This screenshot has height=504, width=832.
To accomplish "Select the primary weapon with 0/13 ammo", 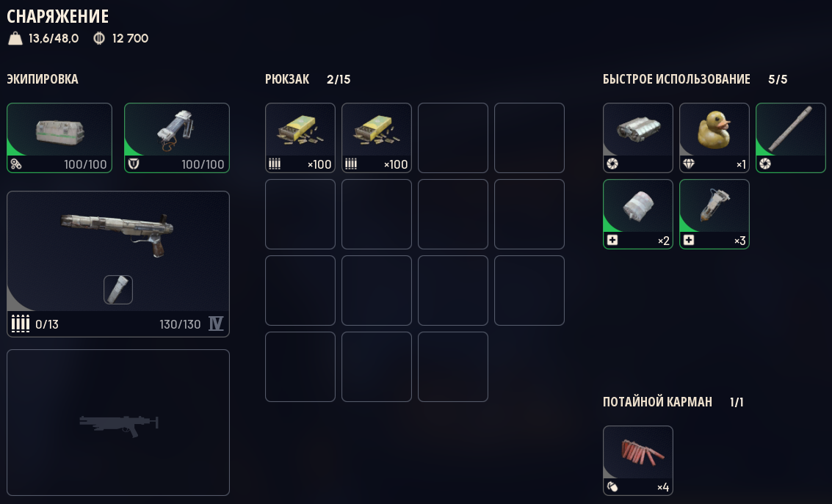I will [117, 264].
